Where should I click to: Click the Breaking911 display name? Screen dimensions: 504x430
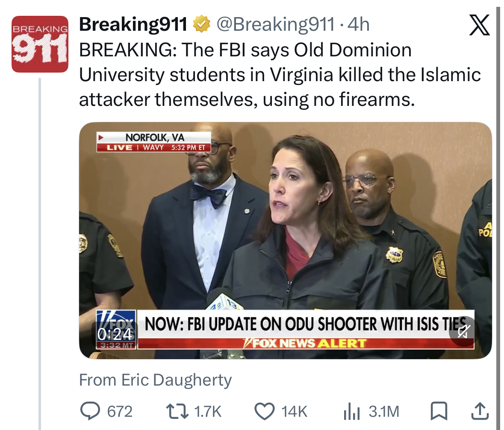(x=133, y=25)
